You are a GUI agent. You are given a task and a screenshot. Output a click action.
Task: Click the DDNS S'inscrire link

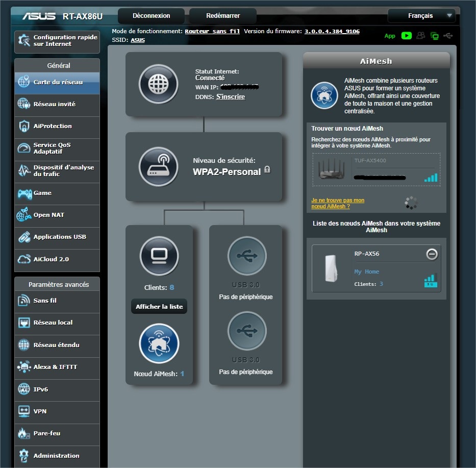click(x=231, y=97)
